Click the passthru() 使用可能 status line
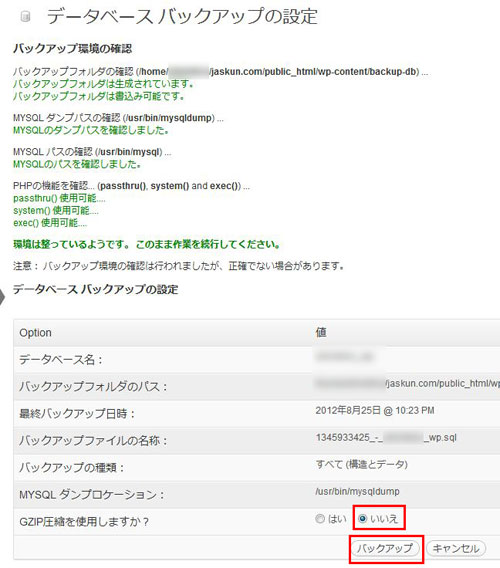This screenshot has width=500, height=568. click(59, 198)
